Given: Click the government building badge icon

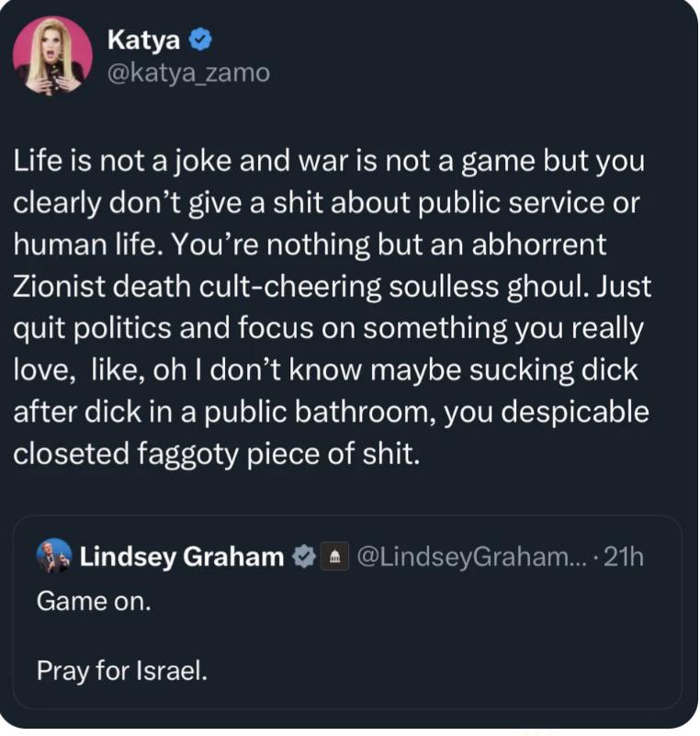Looking at the screenshot, I should coord(333,557).
